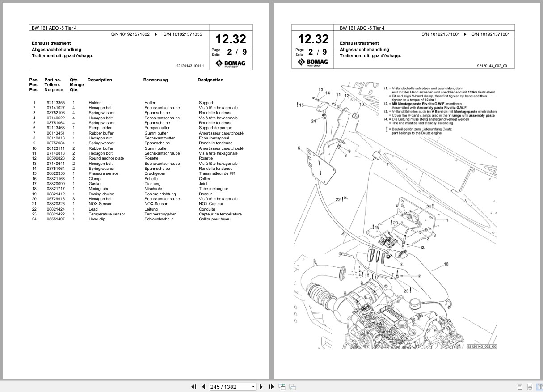Click the 'Mischrohr' German name
This screenshot has height=392, width=543.
(153, 189)
